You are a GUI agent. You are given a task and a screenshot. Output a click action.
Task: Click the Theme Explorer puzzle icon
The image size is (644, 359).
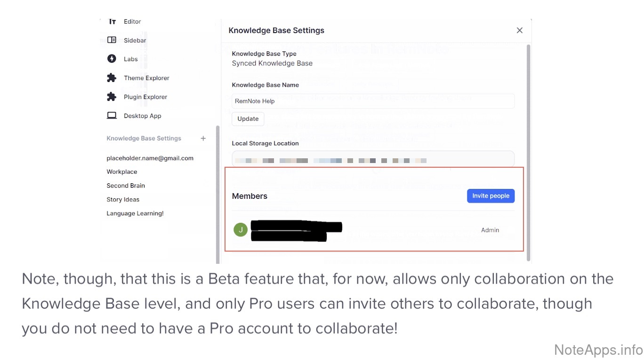(112, 78)
